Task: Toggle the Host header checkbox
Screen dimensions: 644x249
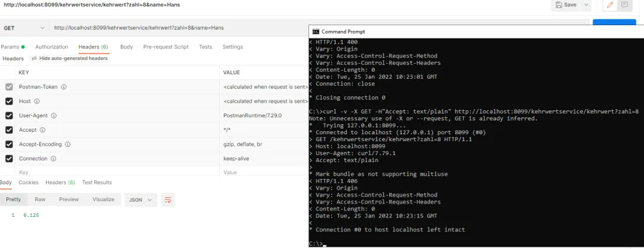Action: pos(9,101)
